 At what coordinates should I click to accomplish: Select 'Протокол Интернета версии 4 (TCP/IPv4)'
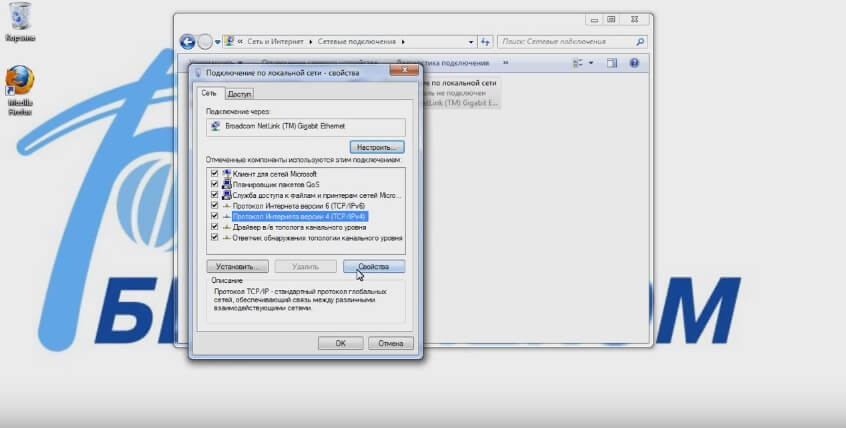click(x=300, y=216)
